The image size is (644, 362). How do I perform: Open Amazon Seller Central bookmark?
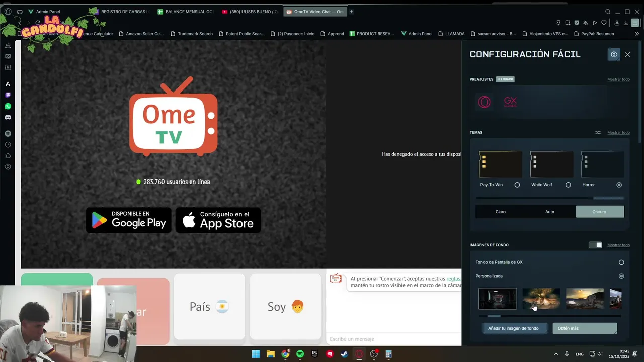[141, 34]
